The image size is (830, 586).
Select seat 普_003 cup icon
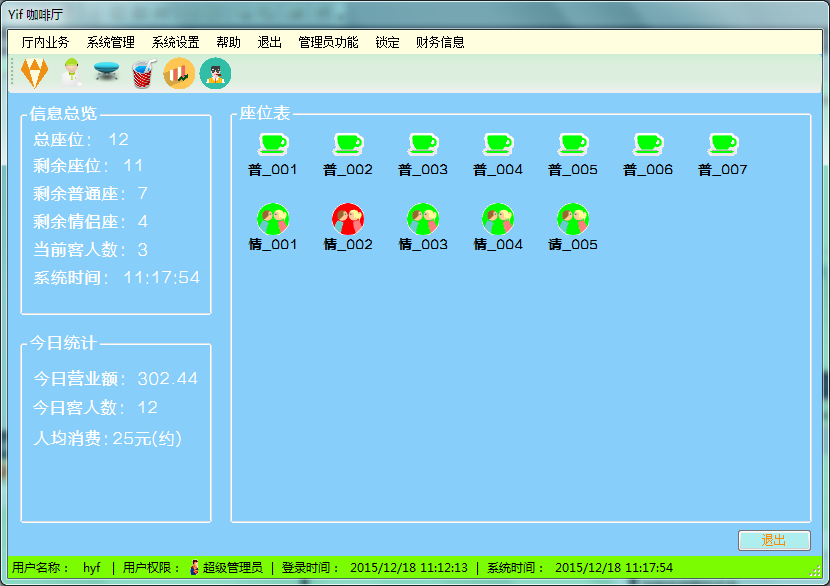(423, 143)
